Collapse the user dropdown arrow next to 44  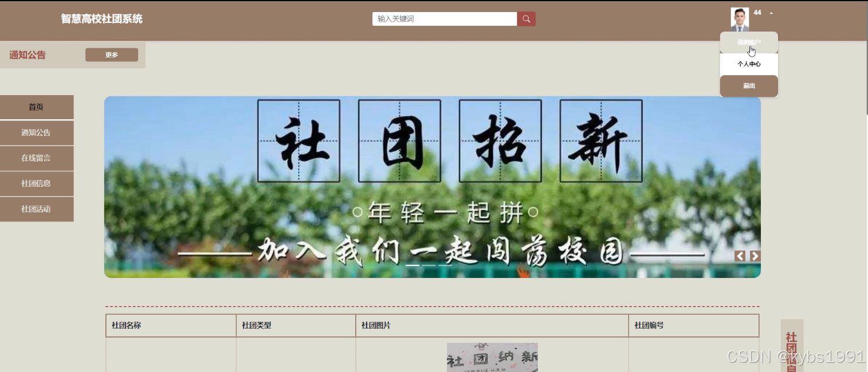click(771, 13)
